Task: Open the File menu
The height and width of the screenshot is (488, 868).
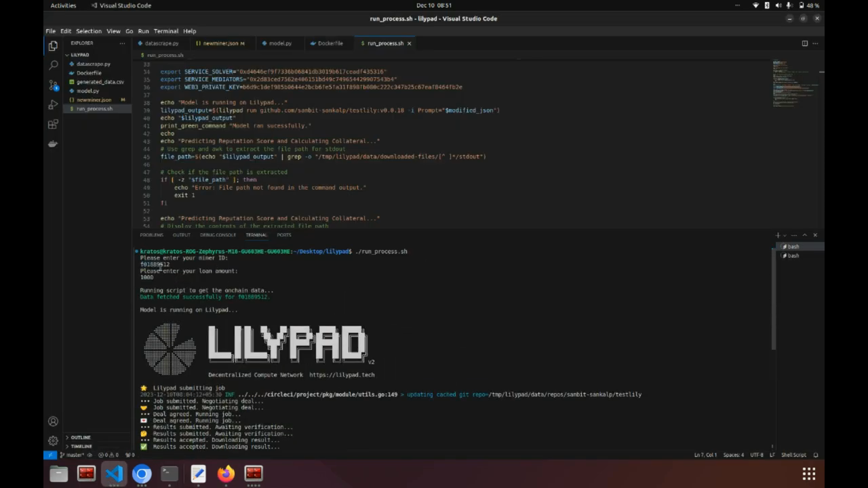Action: (51, 31)
